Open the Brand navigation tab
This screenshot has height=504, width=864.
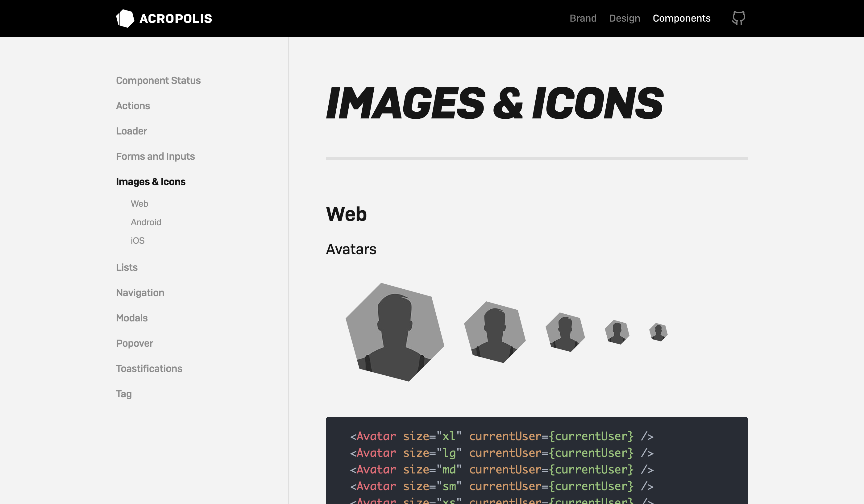(x=583, y=18)
